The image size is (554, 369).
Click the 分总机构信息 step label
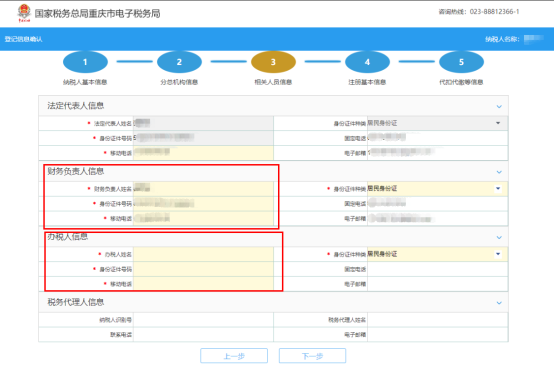coord(179,82)
